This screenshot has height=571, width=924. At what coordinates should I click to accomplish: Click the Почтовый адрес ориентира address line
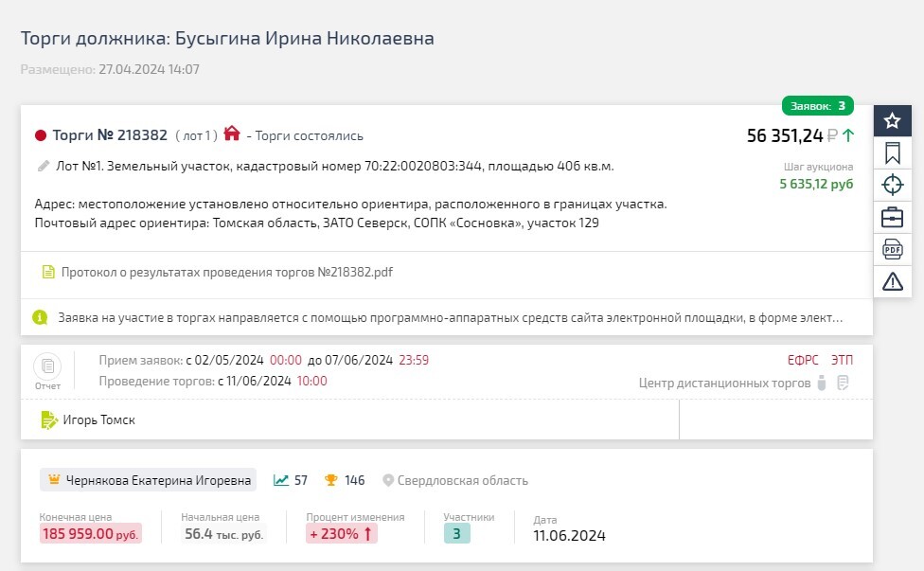316,223
